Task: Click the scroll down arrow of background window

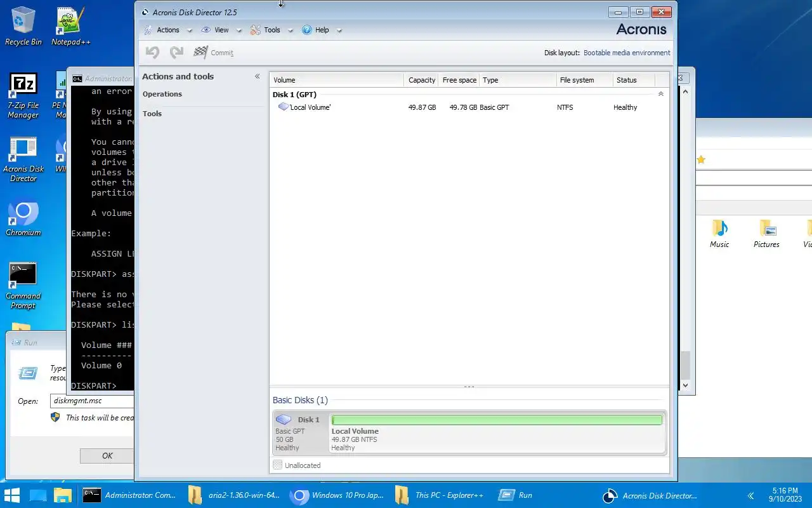Action: pos(685,385)
